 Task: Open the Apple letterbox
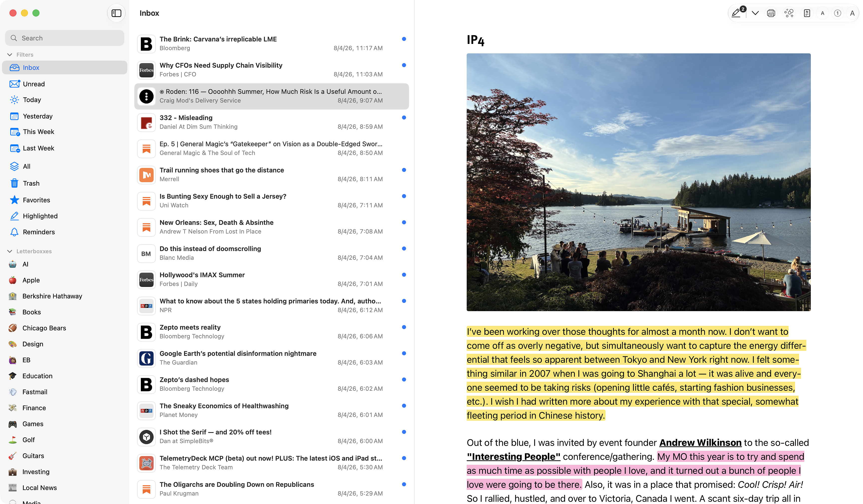click(64, 280)
